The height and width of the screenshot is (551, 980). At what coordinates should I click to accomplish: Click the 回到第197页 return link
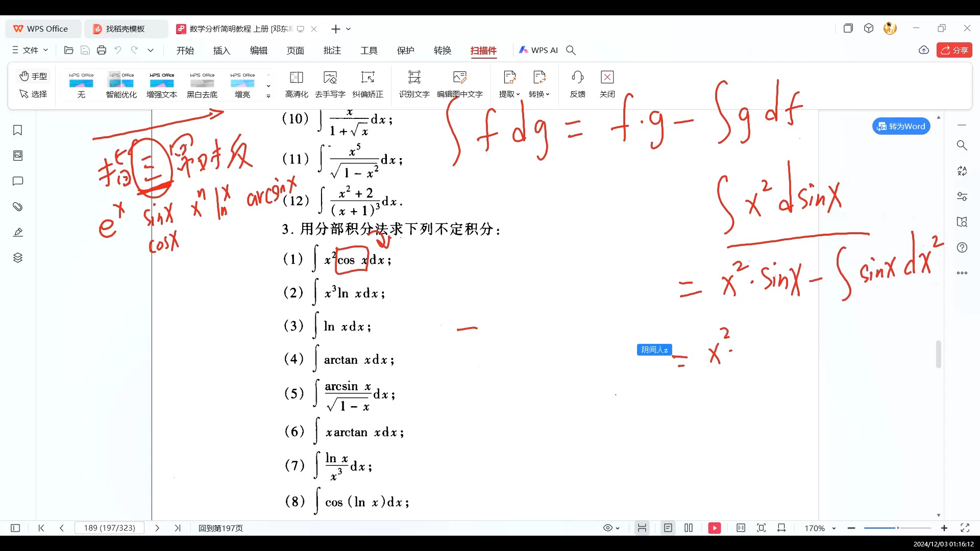tap(220, 528)
